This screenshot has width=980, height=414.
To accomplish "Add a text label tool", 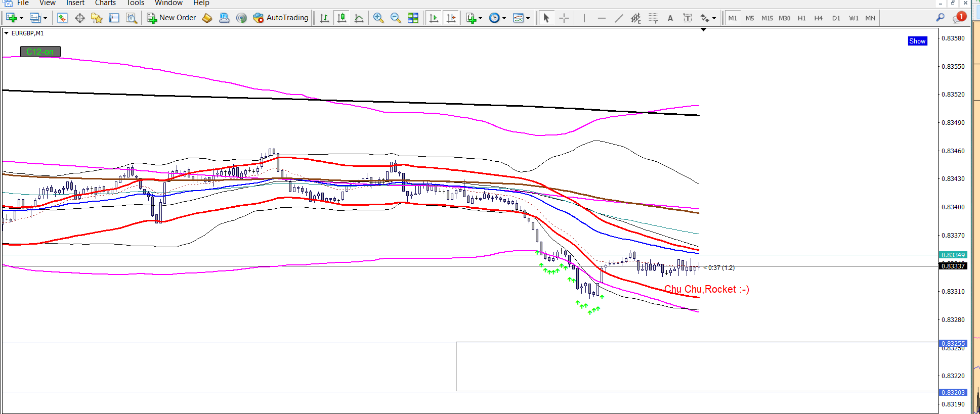I will pos(670,18).
